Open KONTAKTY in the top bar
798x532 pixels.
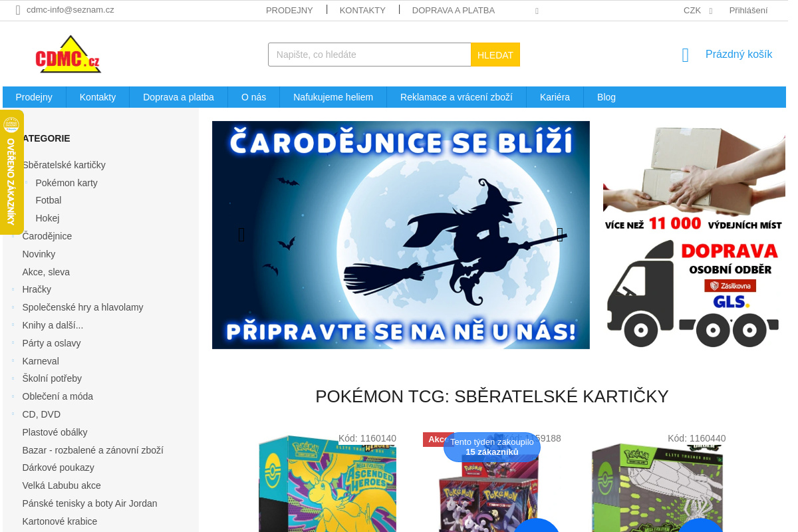point(362,11)
